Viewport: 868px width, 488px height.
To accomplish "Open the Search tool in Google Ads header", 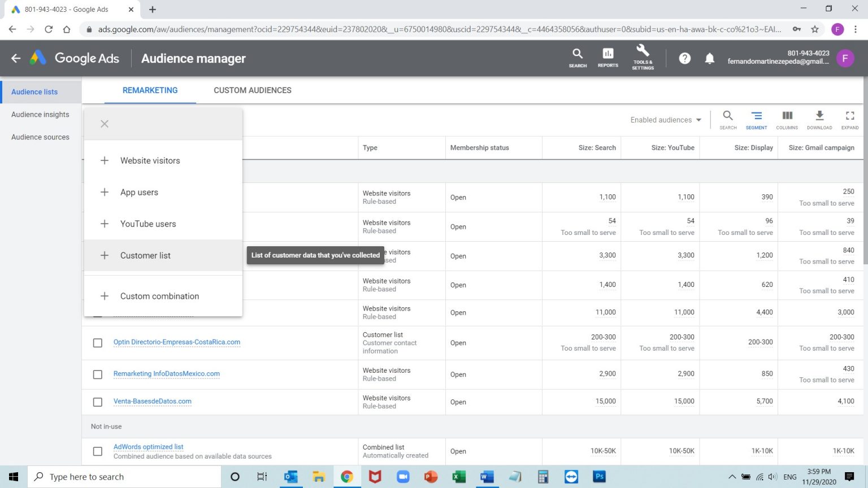I will [578, 58].
